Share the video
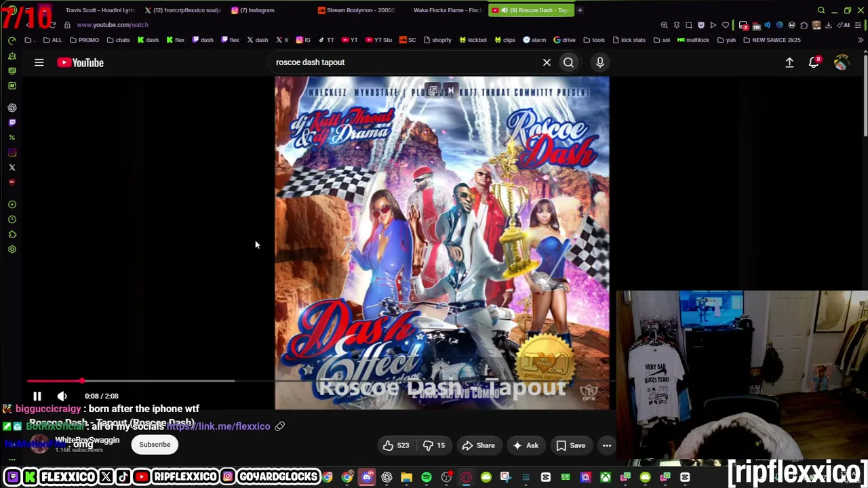 pyautogui.click(x=478, y=445)
